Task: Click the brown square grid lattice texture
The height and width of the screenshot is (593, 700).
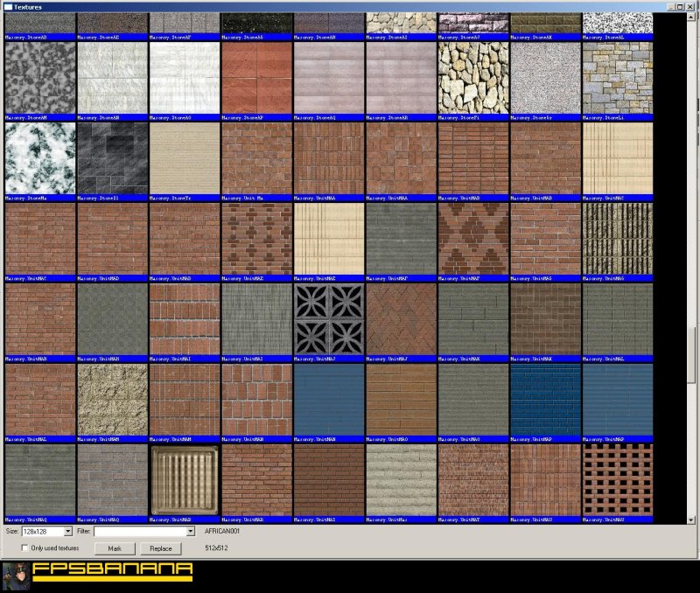Action: pyautogui.click(x=617, y=479)
